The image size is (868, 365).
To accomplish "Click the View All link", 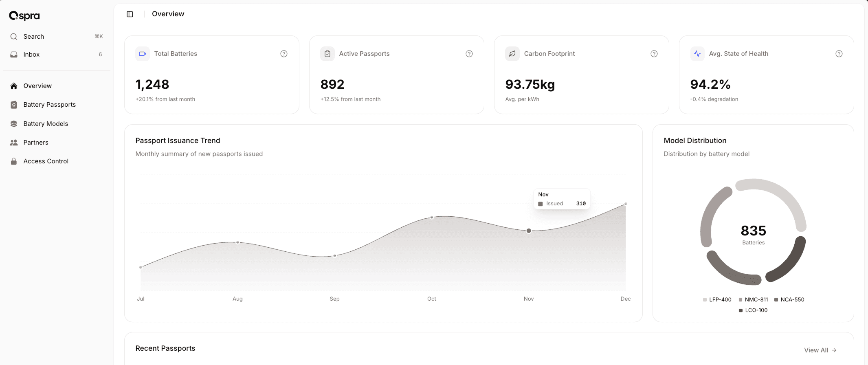I will coord(820,350).
